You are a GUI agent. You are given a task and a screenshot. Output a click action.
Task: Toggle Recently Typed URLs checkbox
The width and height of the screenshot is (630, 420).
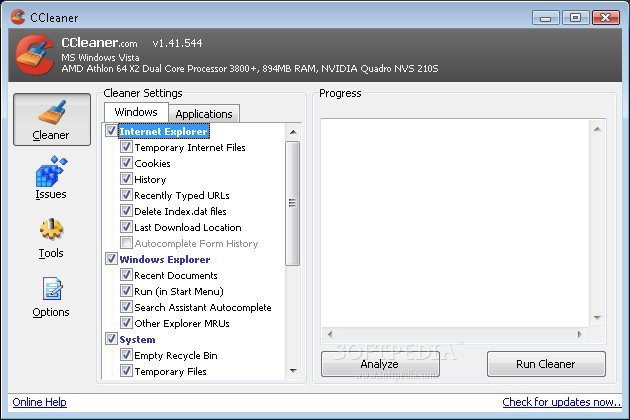[x=126, y=195]
